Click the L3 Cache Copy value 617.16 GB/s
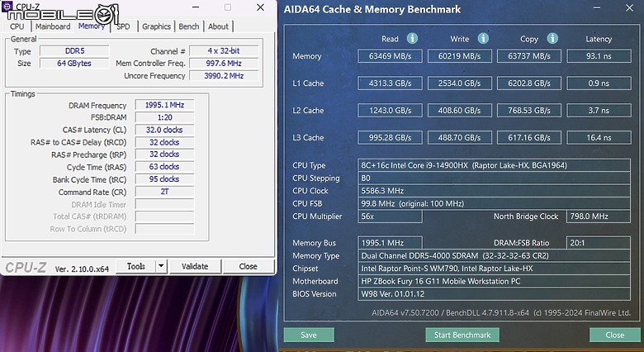 pos(529,137)
